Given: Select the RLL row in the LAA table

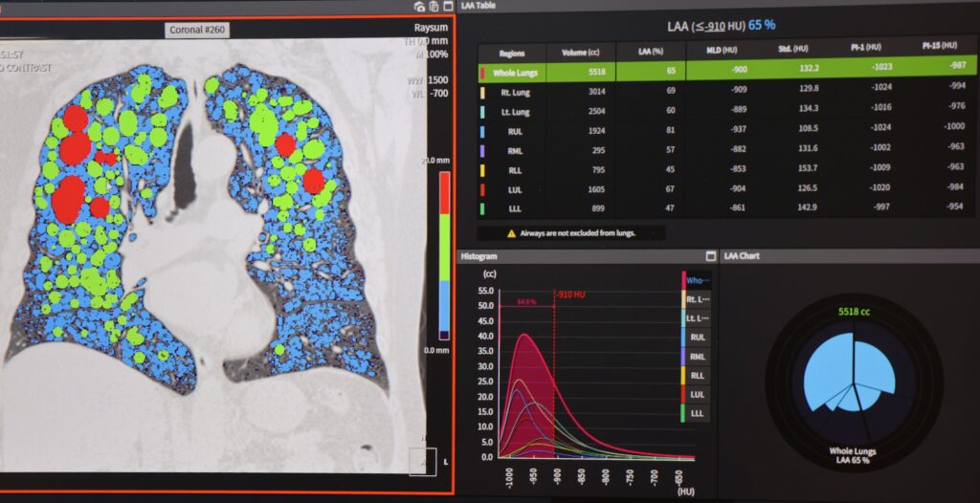Looking at the screenshot, I should point(727,169).
